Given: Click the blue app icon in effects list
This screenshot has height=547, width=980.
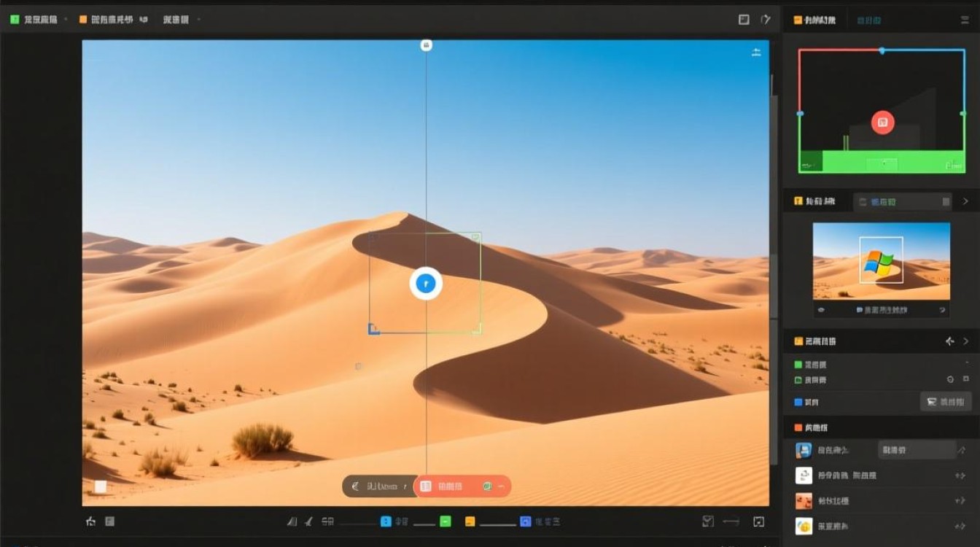Looking at the screenshot, I should [x=804, y=450].
